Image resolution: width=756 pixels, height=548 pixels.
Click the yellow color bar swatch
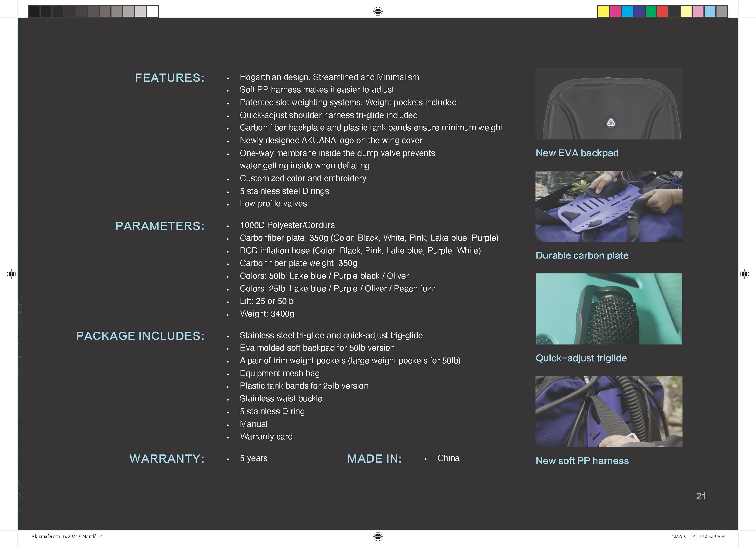[603, 11]
